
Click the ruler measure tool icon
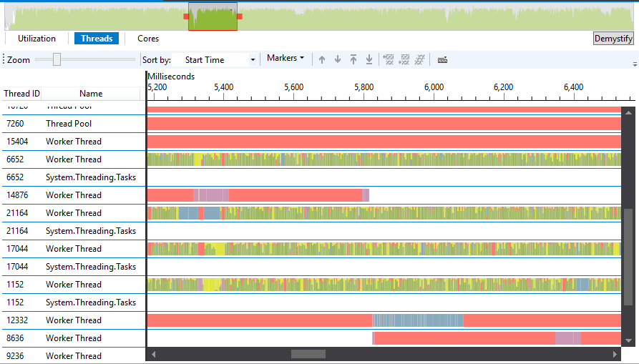(442, 60)
